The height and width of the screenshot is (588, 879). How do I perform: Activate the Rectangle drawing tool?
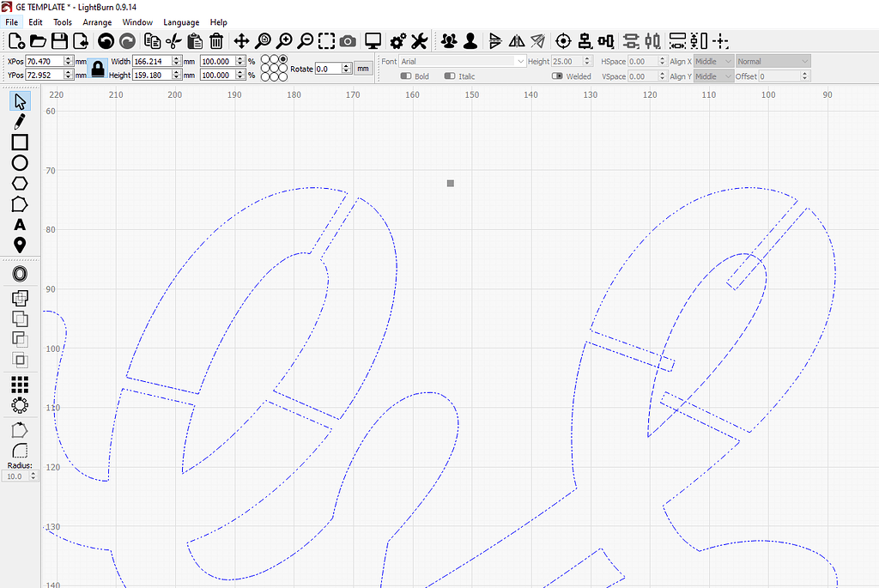click(19, 141)
